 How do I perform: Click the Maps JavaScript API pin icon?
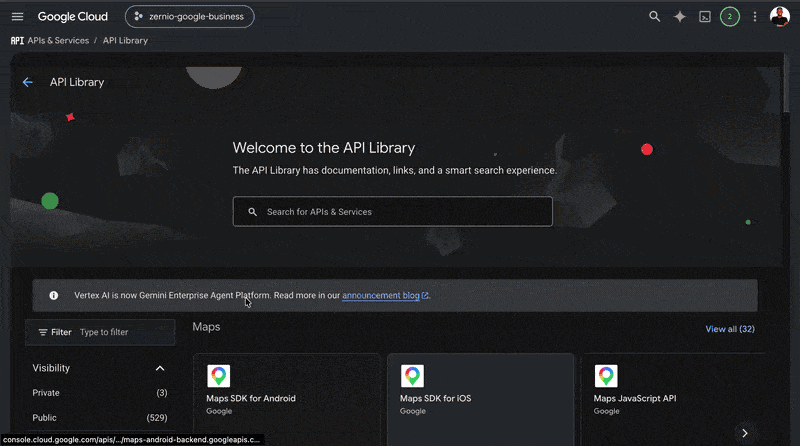606,376
